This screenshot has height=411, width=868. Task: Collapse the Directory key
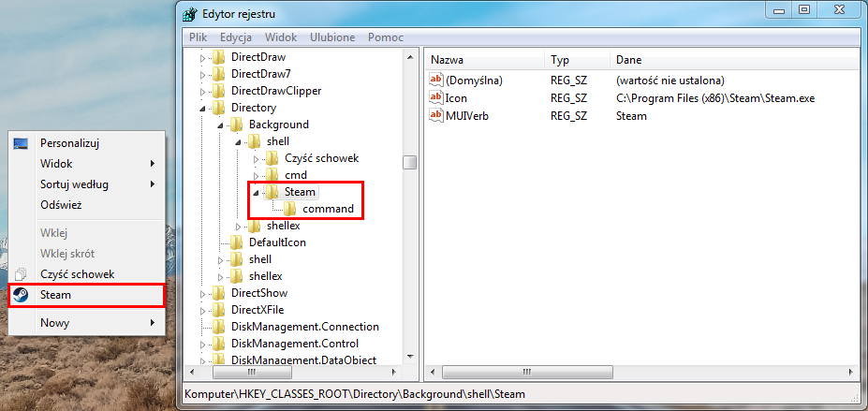coord(202,108)
